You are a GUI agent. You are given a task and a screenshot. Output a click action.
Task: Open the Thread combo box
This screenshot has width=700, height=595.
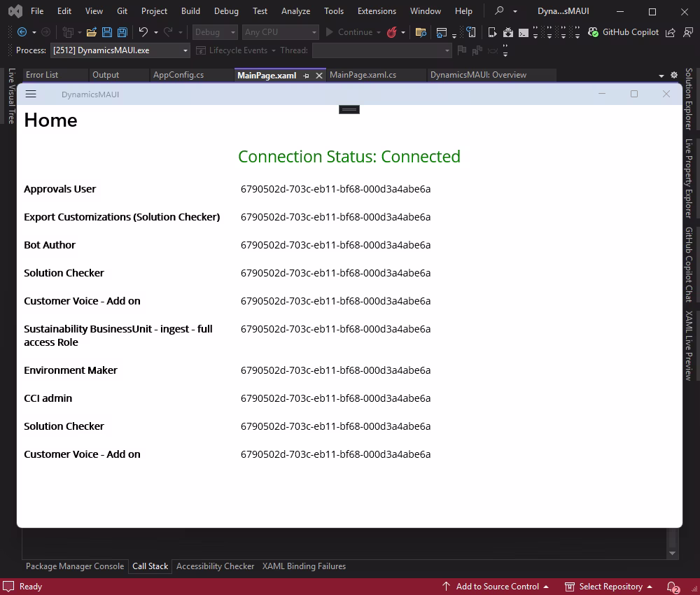tap(381, 50)
